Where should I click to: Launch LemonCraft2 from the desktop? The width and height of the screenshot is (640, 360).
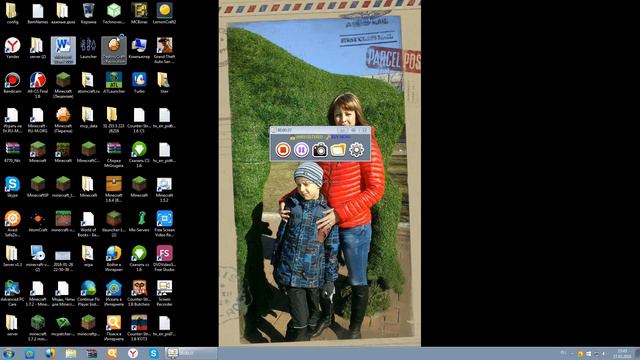click(x=164, y=13)
